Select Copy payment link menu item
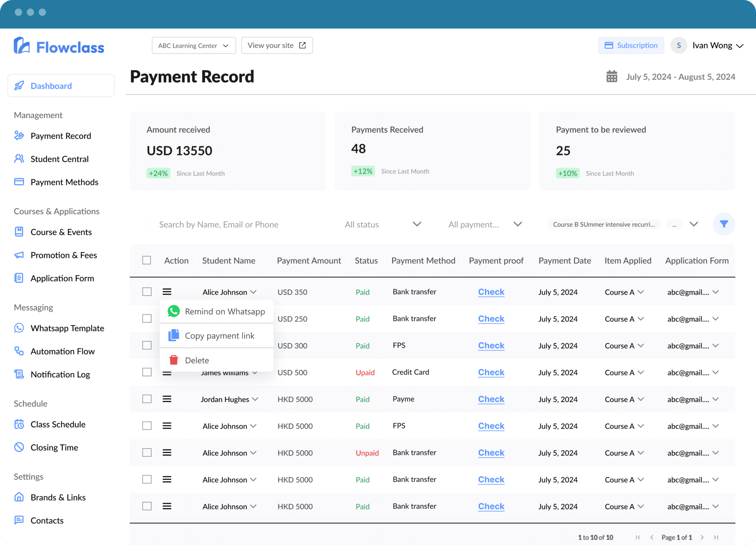Screen dimensions: 756x545 click(x=217, y=336)
